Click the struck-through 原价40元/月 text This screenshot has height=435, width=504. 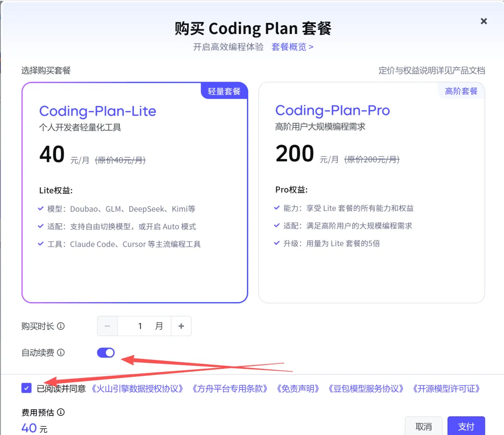[120, 160]
